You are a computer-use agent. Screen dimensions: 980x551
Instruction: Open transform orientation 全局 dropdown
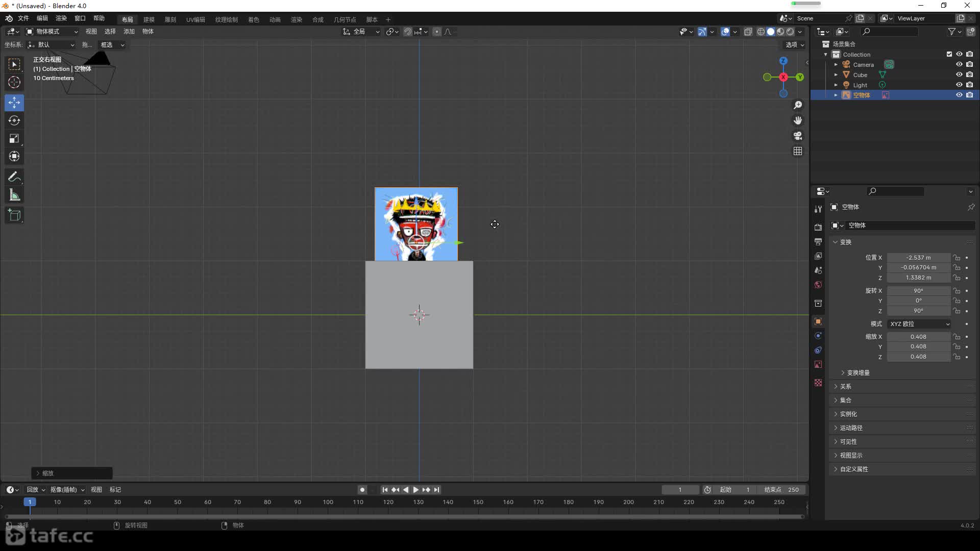[x=361, y=32]
